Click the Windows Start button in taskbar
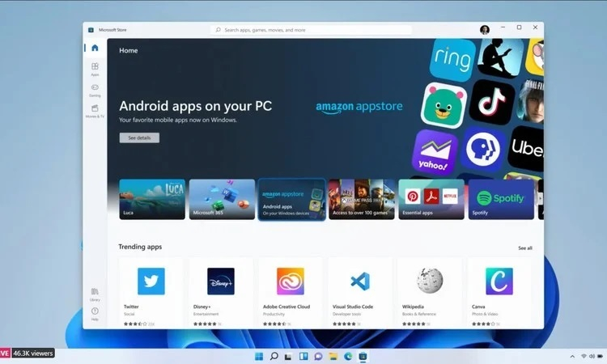Image resolution: width=607 pixels, height=364 pixels. (x=259, y=356)
